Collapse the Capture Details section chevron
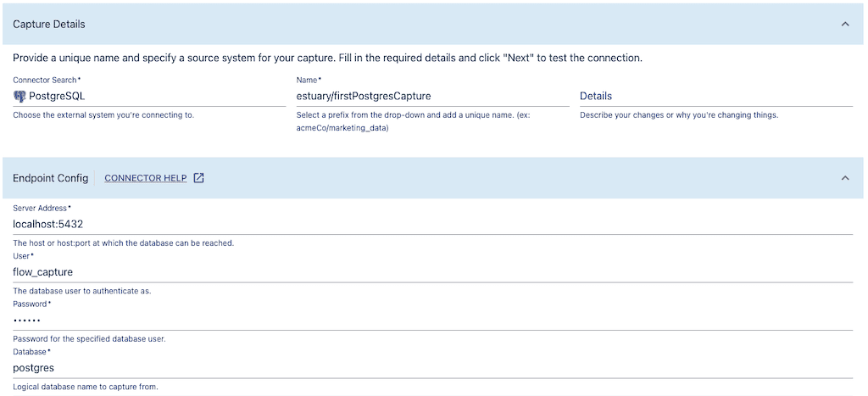 click(845, 24)
